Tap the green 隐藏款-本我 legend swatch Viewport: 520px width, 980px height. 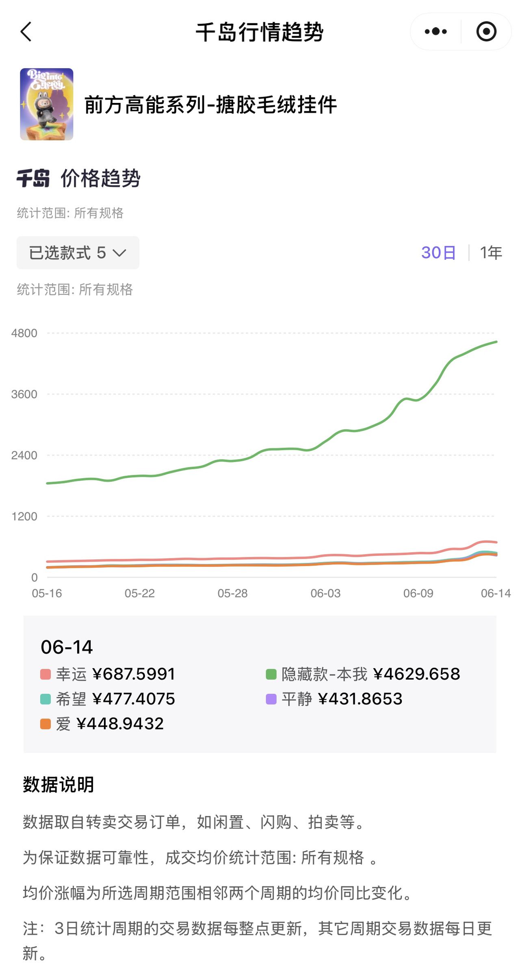coord(271,674)
